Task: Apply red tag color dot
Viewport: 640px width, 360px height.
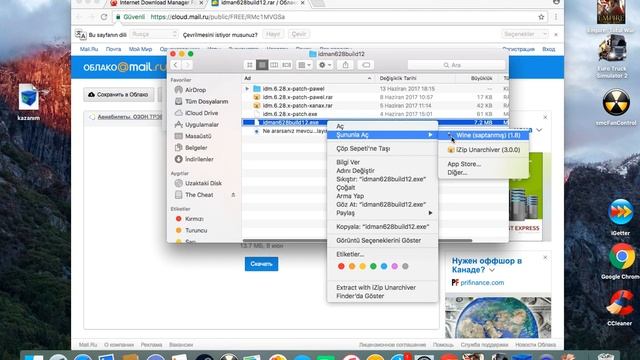Action: click(341, 266)
